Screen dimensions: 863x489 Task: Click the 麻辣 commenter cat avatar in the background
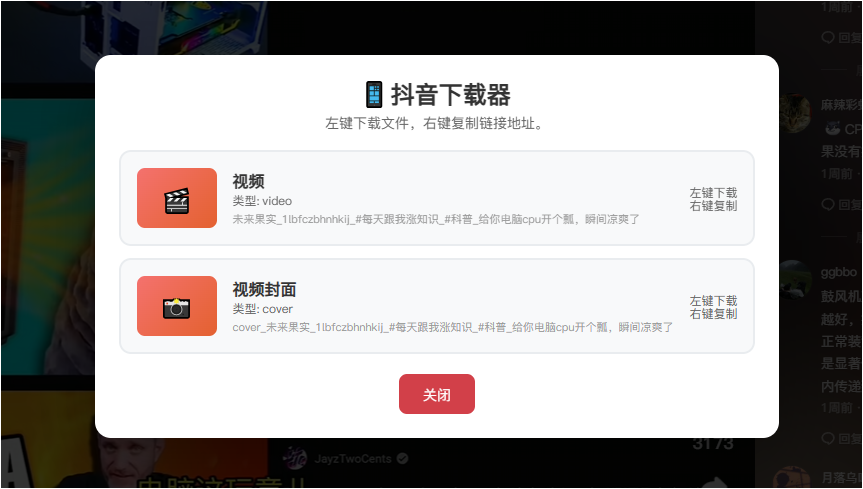795,113
